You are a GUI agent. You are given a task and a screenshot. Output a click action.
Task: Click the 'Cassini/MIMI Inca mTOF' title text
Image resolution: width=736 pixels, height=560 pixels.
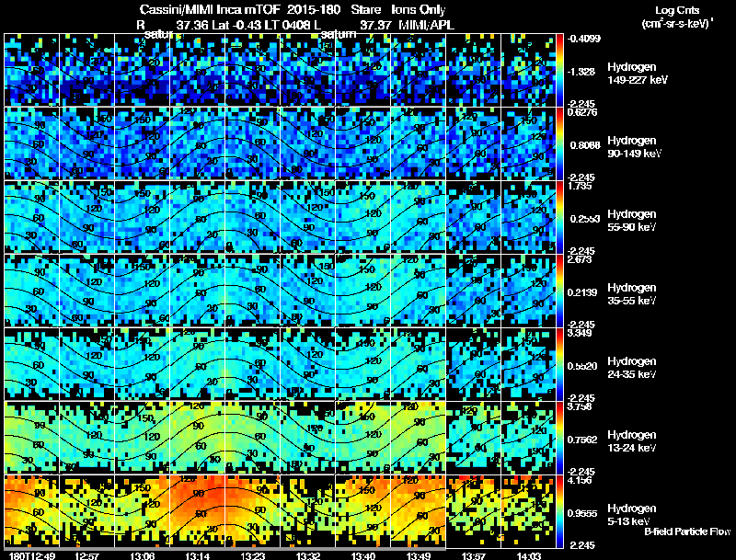210,10
